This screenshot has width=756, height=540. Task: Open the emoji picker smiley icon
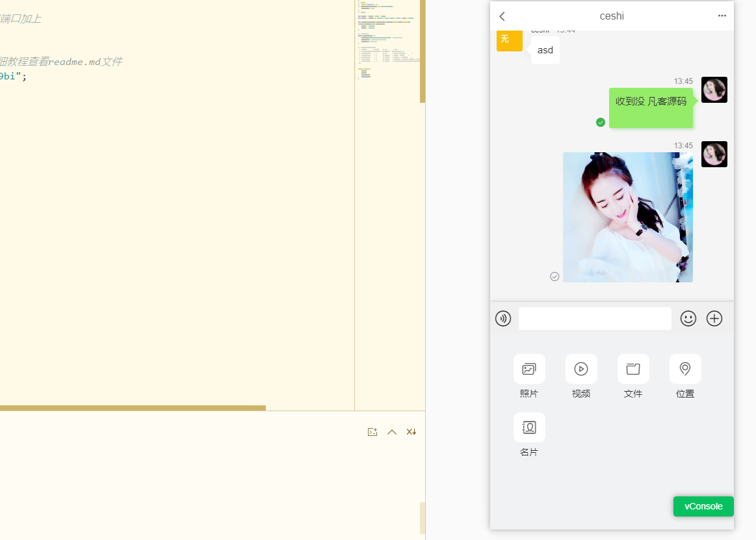[x=688, y=319]
